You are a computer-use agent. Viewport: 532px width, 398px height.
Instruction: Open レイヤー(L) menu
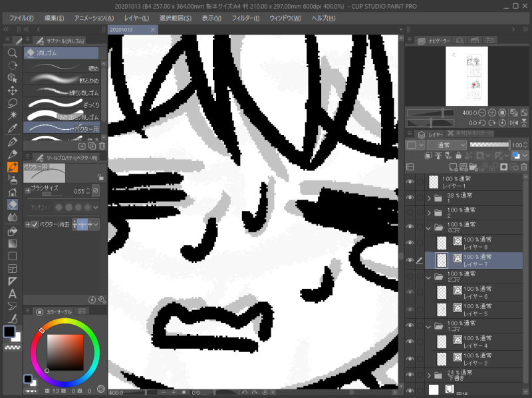(x=136, y=18)
